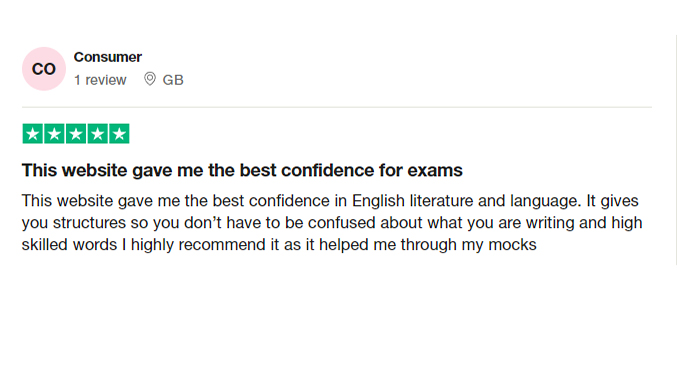Click the "1 review" count text
The width and height of the screenshot is (677, 366).
[100, 80]
